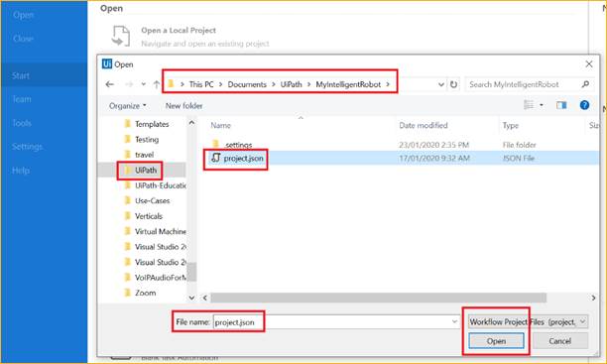Click the horizontal scrollbar in the file list
The height and width of the screenshot is (364, 607).
378,298
